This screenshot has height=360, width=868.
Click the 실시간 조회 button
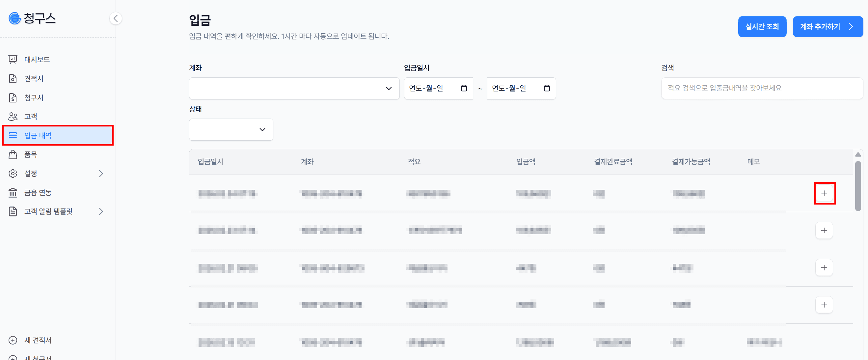click(762, 27)
